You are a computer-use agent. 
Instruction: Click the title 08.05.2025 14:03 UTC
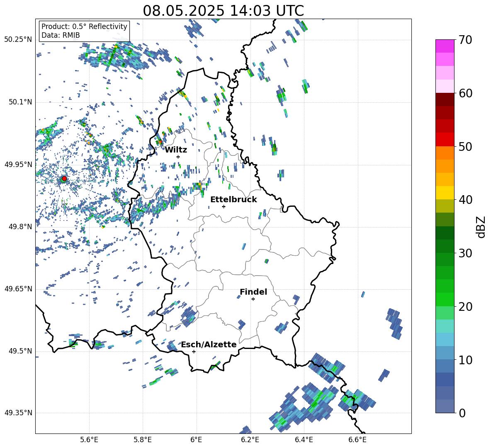click(x=223, y=11)
